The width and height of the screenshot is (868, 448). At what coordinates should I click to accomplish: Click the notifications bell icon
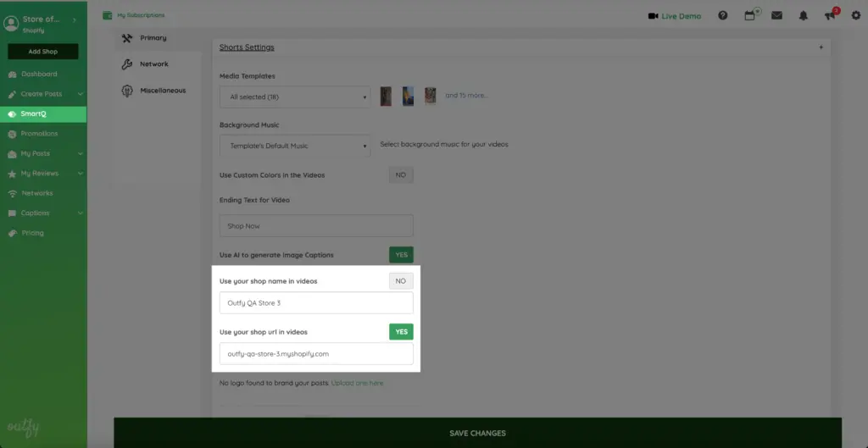coord(804,15)
